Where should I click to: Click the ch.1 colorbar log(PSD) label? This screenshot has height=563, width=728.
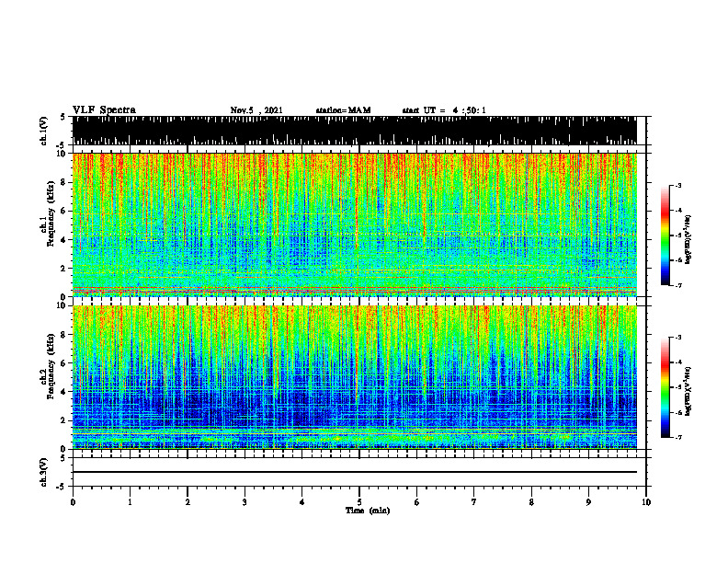688,239
